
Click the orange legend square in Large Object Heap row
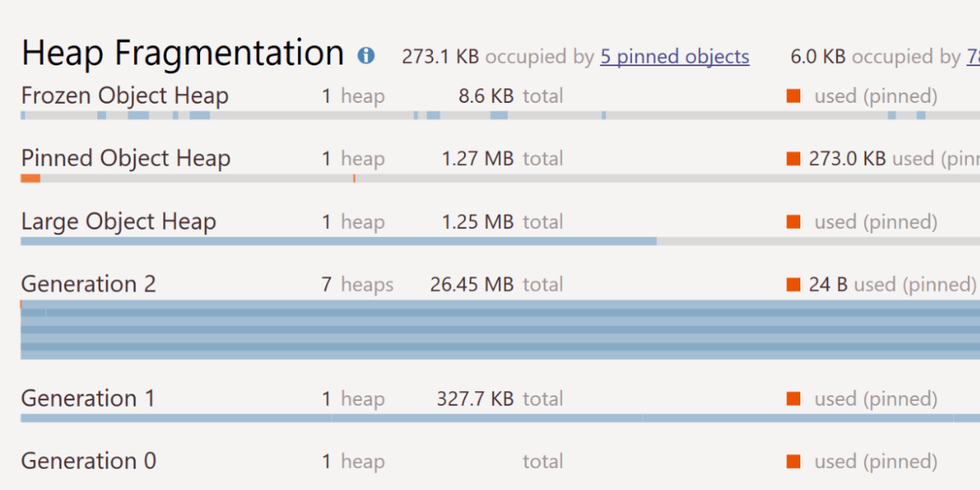(793, 221)
